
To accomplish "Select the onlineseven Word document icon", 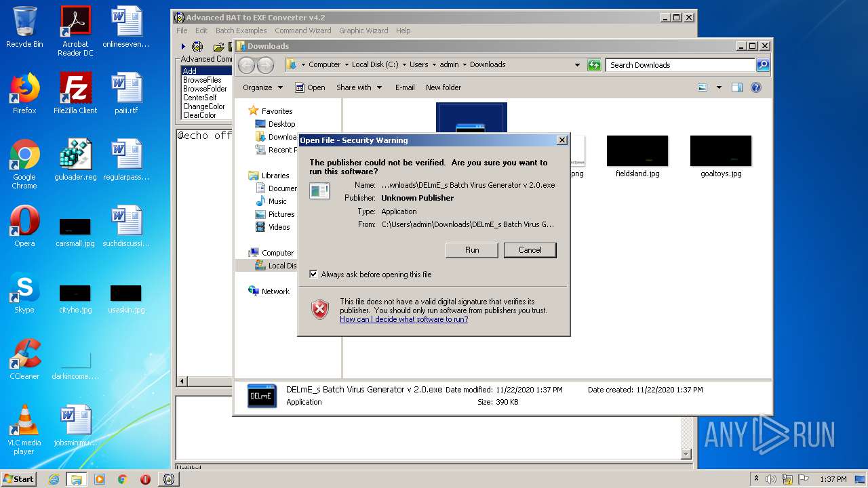I will (x=126, y=27).
